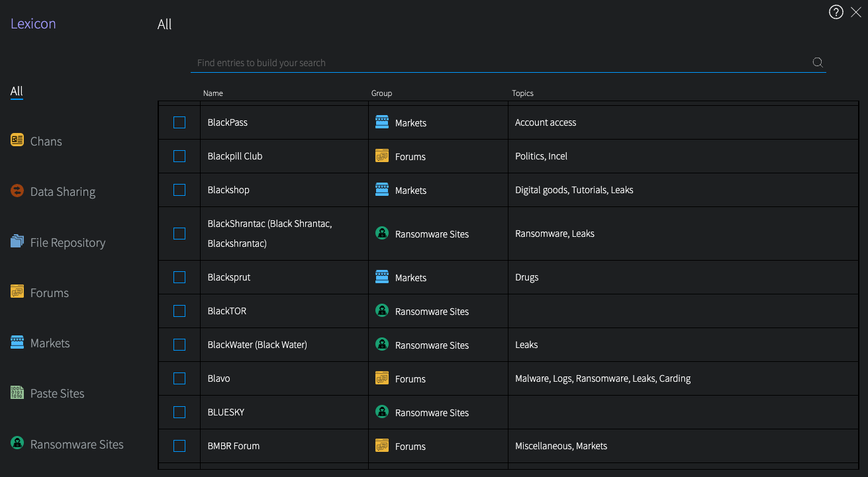
Task: Check the BlackPass checkbox
Action: pyautogui.click(x=179, y=122)
